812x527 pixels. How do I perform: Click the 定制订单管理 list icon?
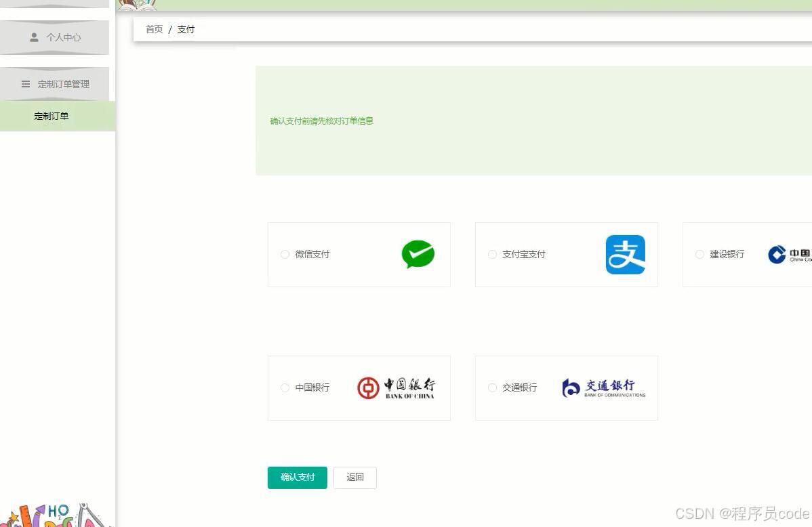click(25, 84)
